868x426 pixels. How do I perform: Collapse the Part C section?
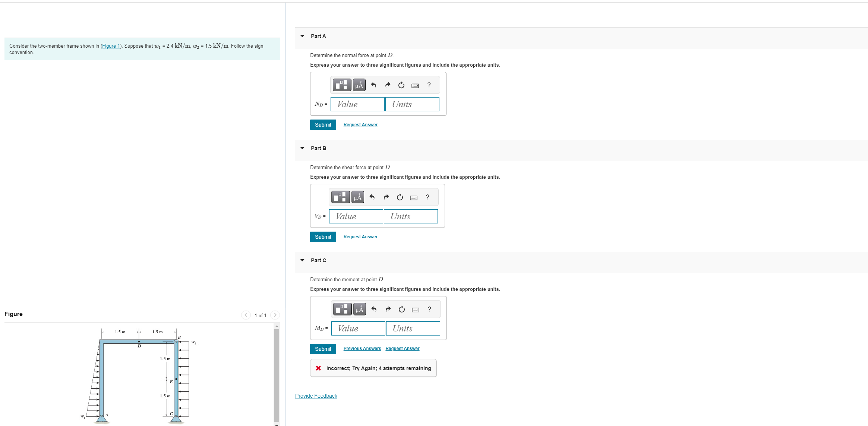pos(302,260)
